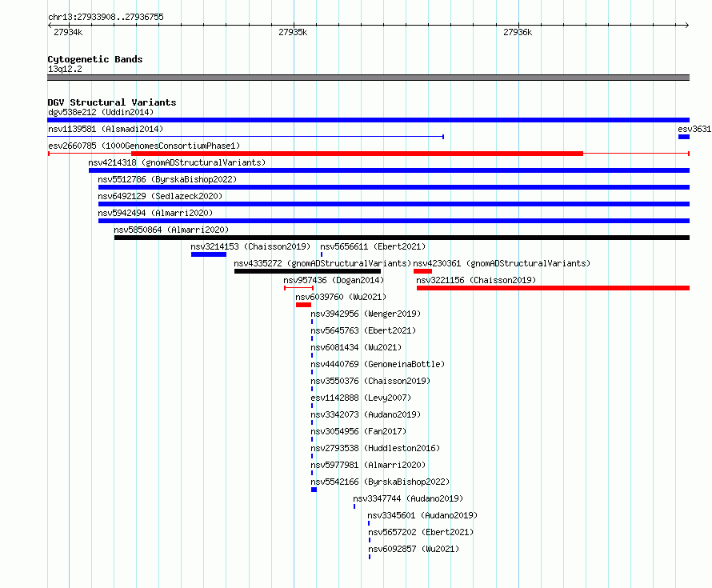This screenshot has width=712, height=588.
Task: Click blue nsv4214318 variant bar
Action: (x=389, y=170)
